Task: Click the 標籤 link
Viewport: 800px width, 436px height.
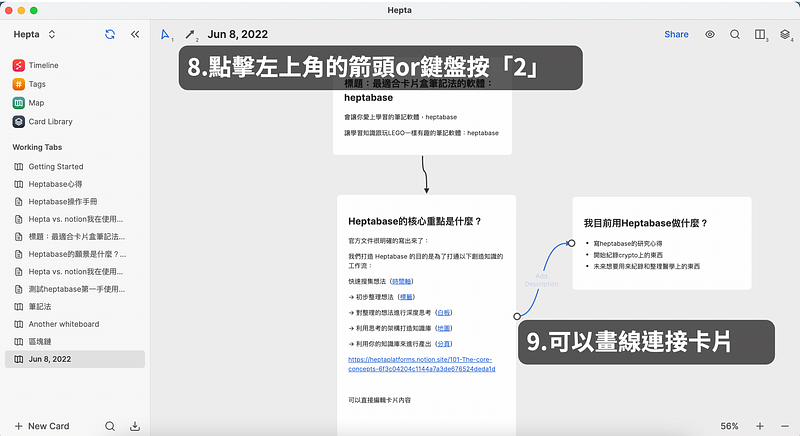Action: tap(406, 297)
